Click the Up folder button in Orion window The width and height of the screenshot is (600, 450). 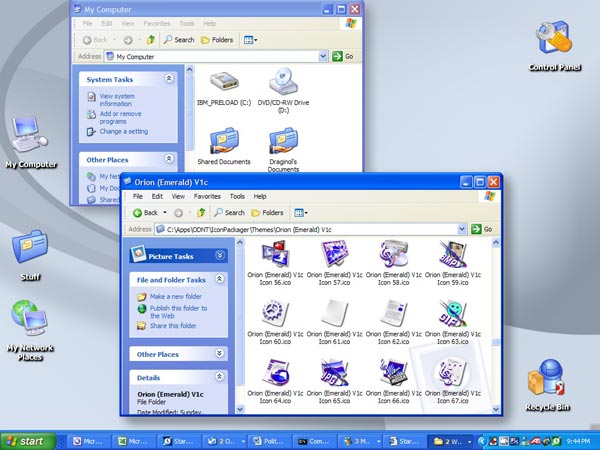click(201, 213)
